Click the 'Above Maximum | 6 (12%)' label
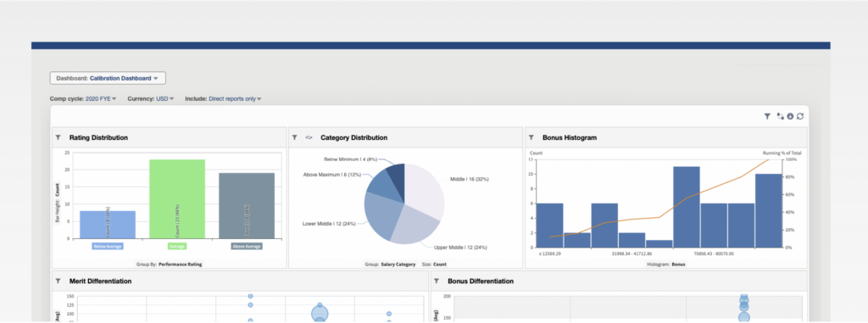Viewport: 868px width, 323px height. click(x=332, y=175)
